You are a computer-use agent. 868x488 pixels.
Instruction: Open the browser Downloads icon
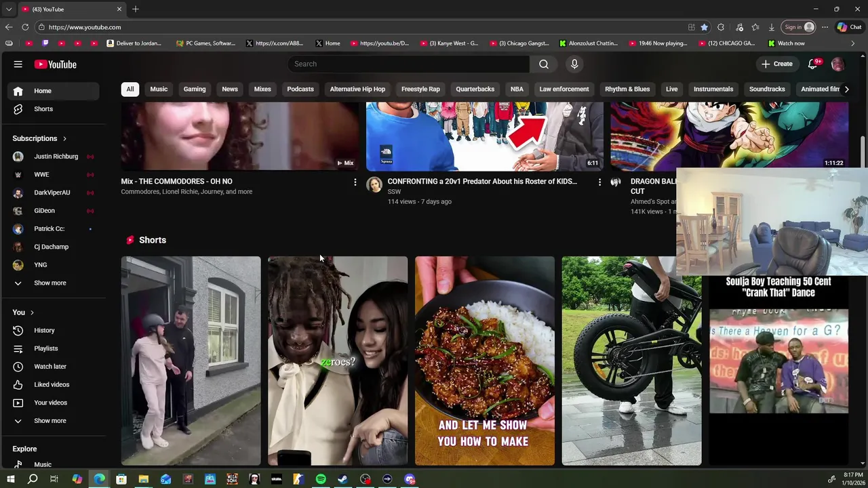click(x=772, y=27)
